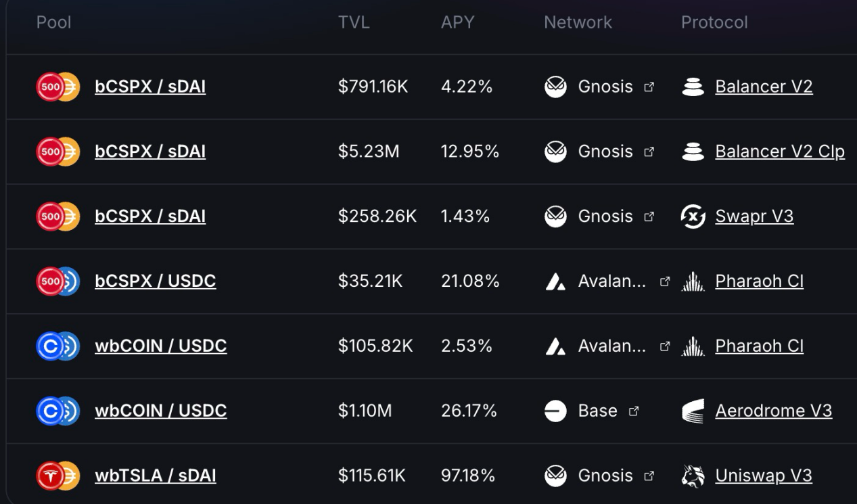This screenshot has width=857, height=504.
Task: Sort the table by TVL column header
Action: tap(354, 22)
